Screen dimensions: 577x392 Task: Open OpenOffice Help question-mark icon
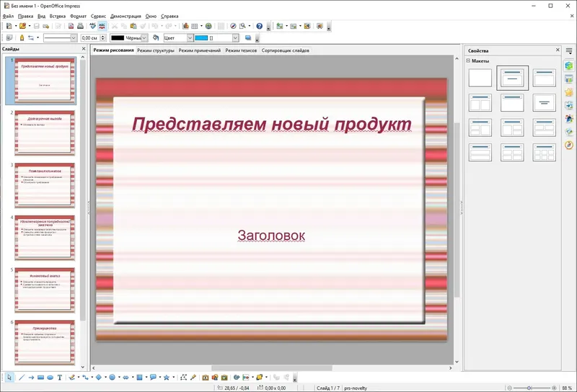point(260,26)
